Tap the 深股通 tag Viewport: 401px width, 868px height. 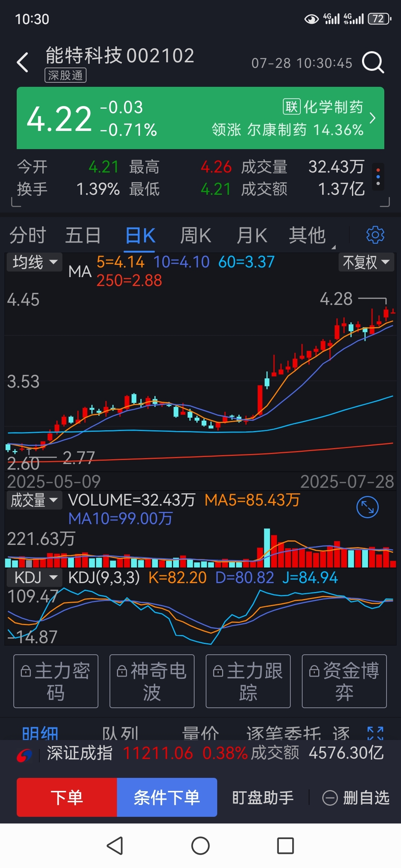point(65,75)
